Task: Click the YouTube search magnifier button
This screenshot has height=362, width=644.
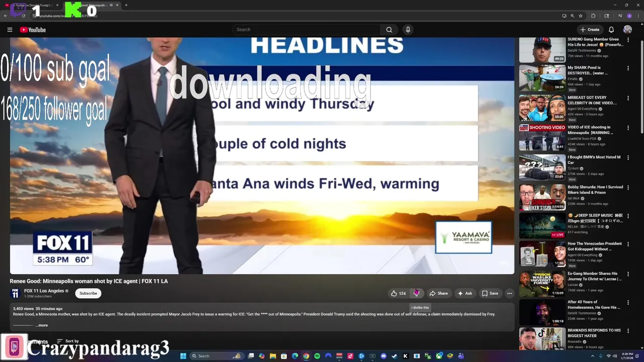Action: [x=389, y=30]
